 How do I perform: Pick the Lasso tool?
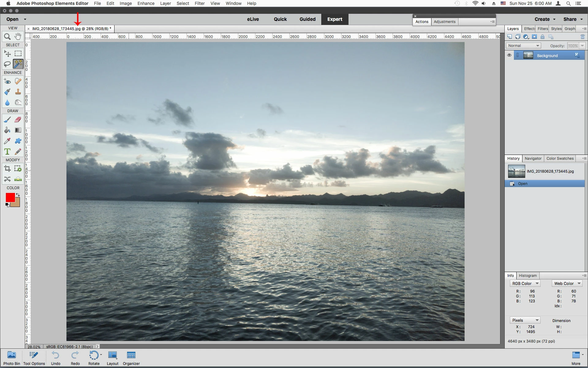7,64
